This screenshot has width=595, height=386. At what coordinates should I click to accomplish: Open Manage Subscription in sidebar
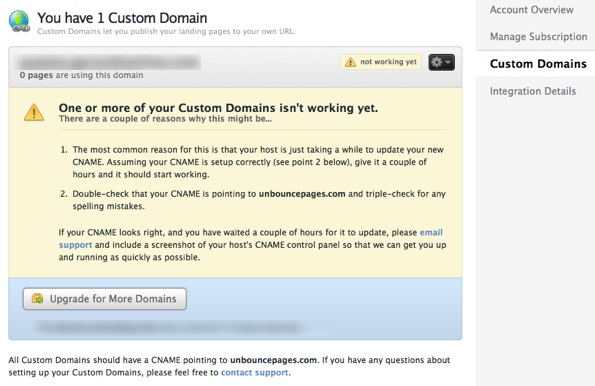(538, 36)
